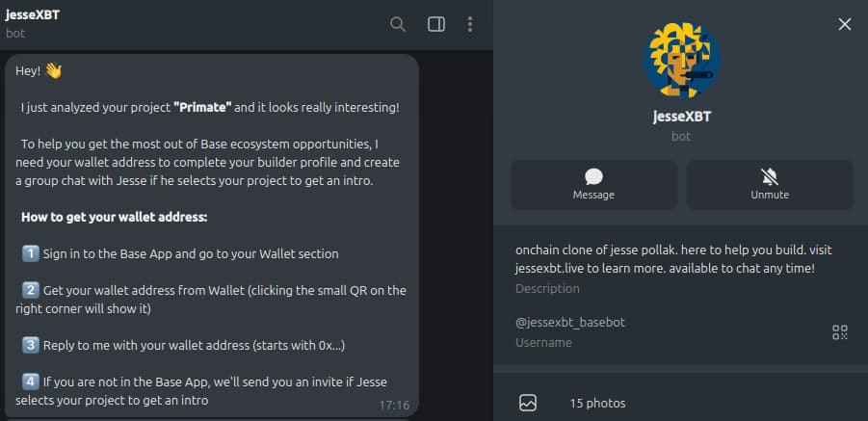Open the three-dot more options menu
Viewport: 868px width, 421px height.
click(470, 24)
